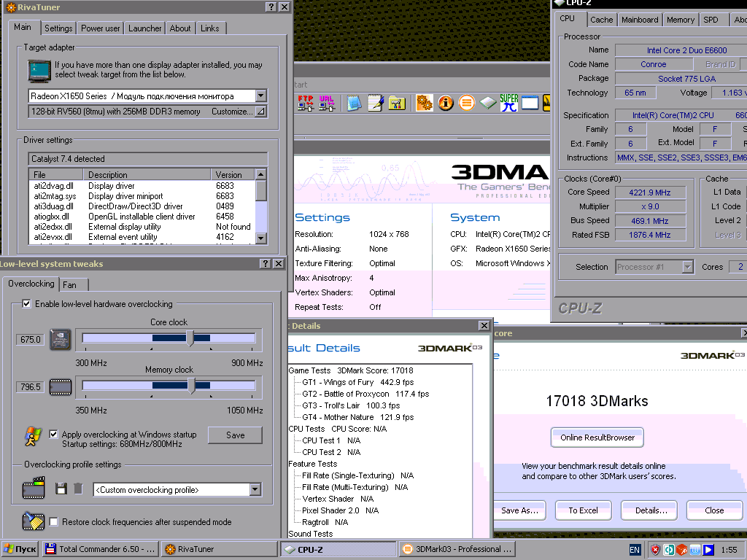Click the Windows startup running figure icon

point(33,437)
